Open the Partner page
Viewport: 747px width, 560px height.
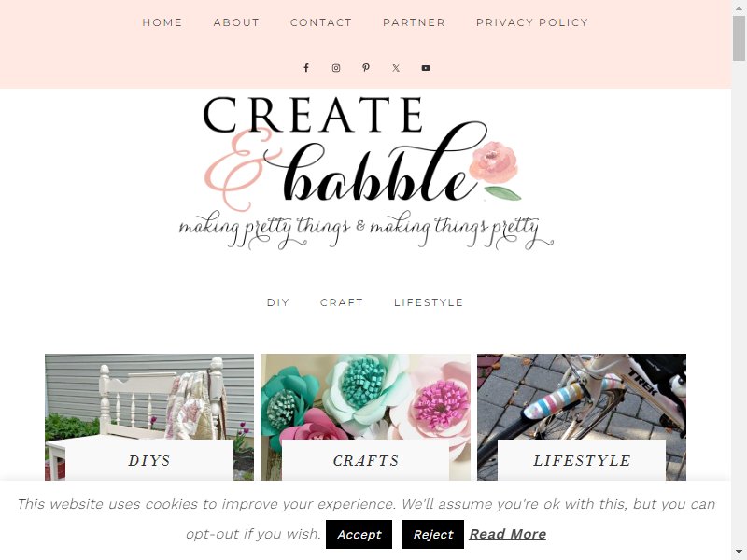[414, 22]
